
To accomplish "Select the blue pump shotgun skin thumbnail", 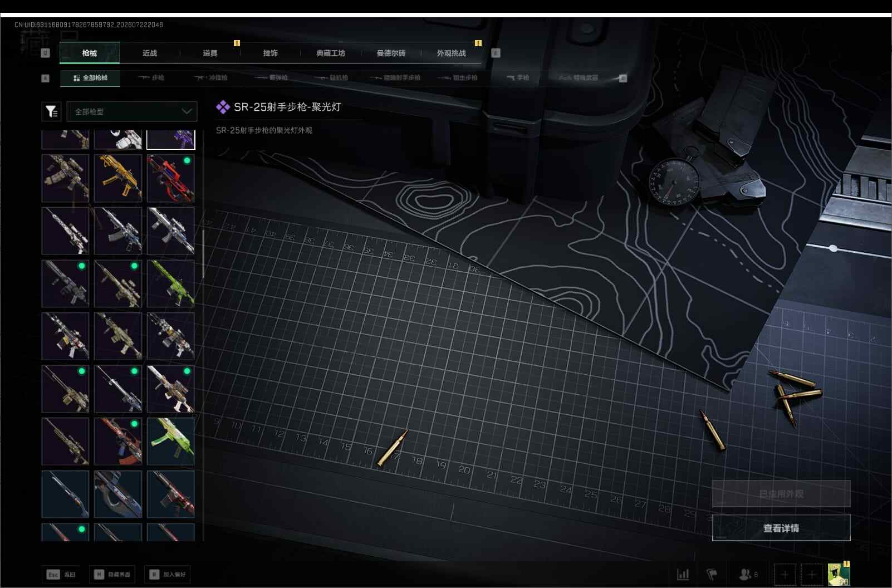I will (x=65, y=494).
